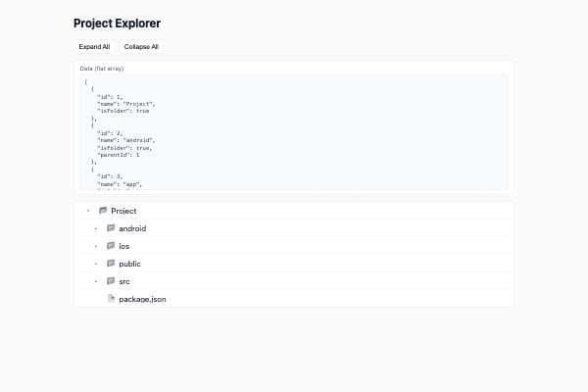The height and width of the screenshot is (392, 588).
Task: Click the android folder icon
Action: [111, 228]
